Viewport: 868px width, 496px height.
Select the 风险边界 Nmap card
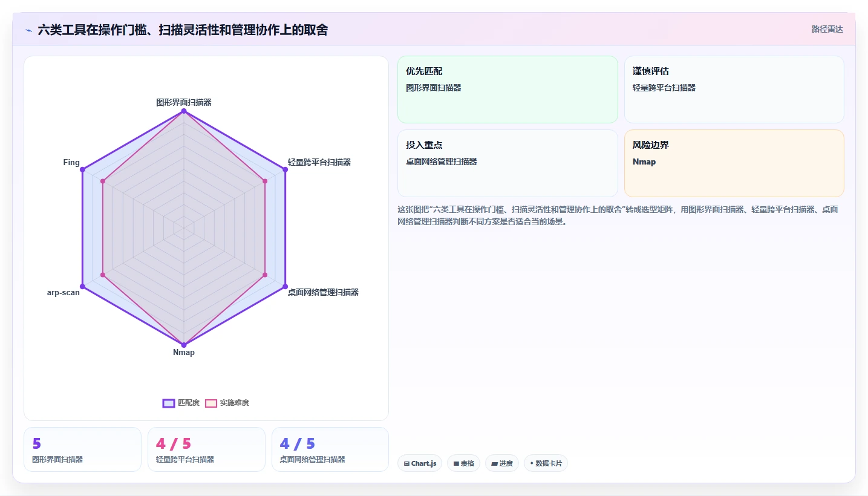[734, 163]
